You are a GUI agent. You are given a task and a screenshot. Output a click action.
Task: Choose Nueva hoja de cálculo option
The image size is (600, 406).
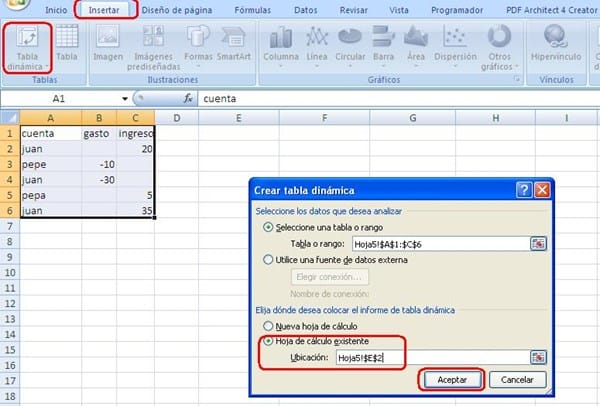[x=310, y=326]
